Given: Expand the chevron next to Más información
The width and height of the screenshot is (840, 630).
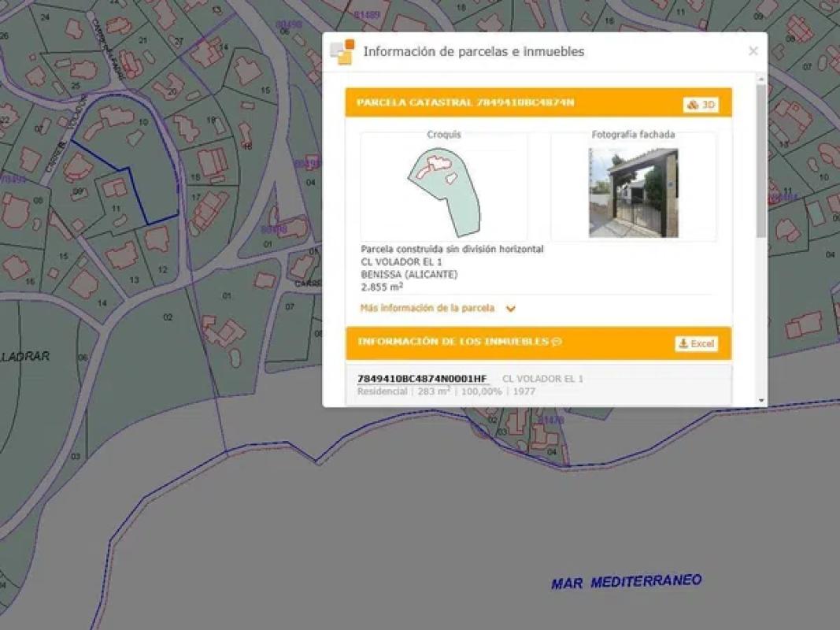Looking at the screenshot, I should (511, 309).
